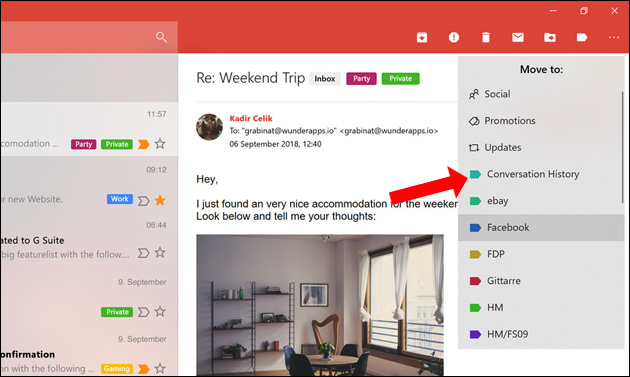Toggle importance marker on G Suite email
Viewport: 630px width, 377px height.
pos(143,253)
